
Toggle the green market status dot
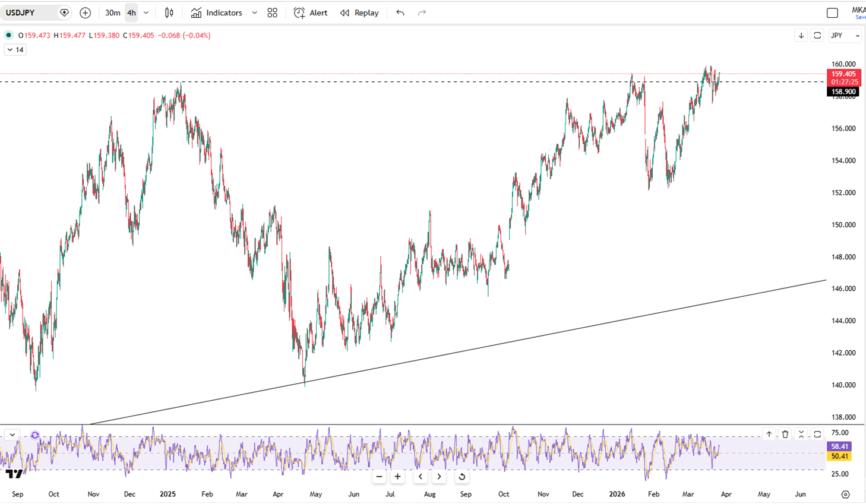click(x=9, y=35)
